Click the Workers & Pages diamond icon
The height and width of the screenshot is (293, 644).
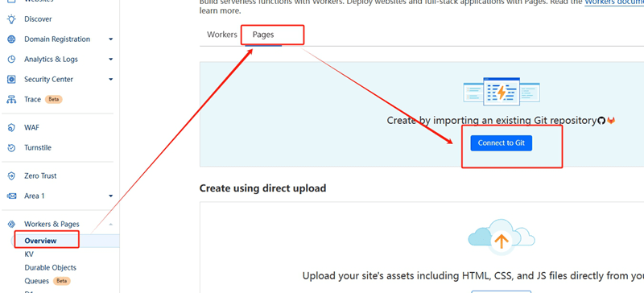(x=12, y=224)
